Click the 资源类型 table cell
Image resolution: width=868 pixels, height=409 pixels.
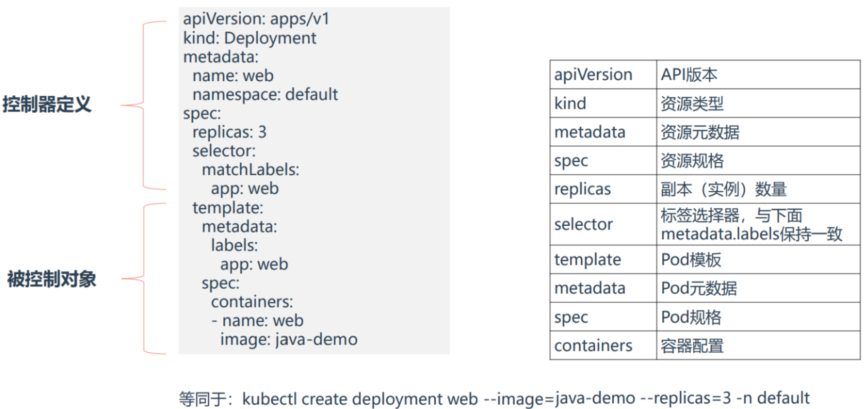pyautogui.click(x=692, y=103)
